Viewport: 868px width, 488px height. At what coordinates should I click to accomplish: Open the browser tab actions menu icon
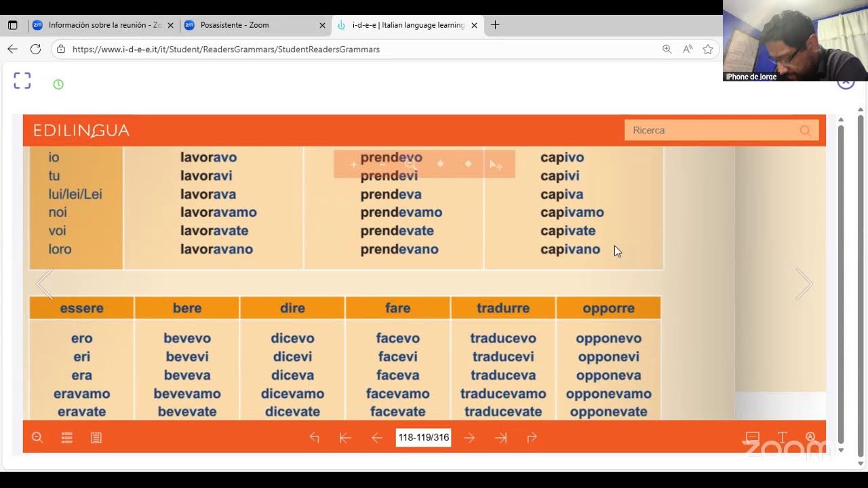click(x=12, y=25)
